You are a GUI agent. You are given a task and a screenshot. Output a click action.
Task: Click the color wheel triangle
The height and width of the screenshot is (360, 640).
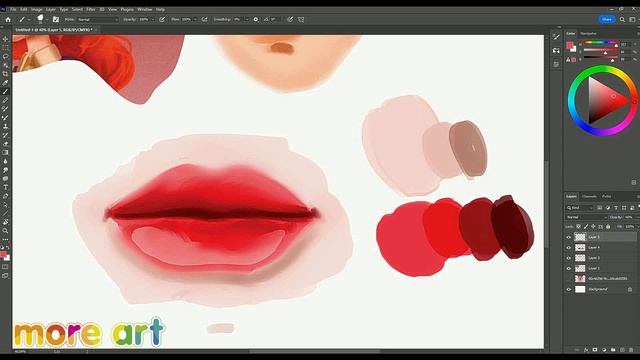607,100
